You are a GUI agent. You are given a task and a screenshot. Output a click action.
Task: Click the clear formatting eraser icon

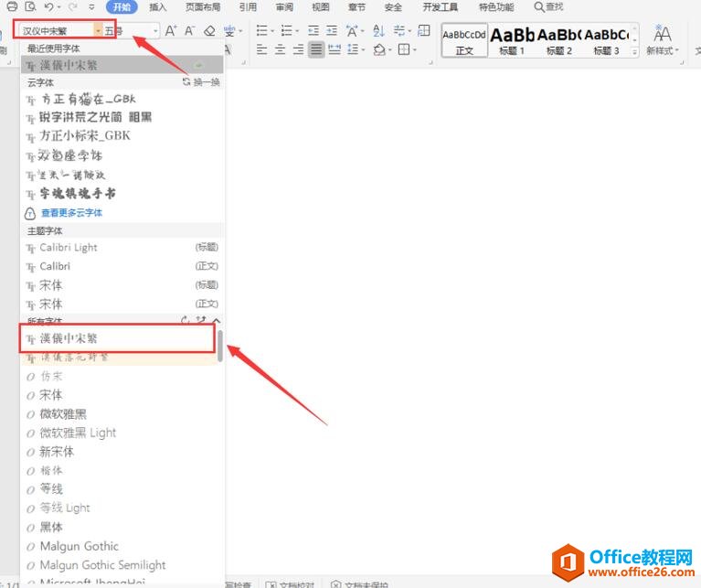coord(209,30)
